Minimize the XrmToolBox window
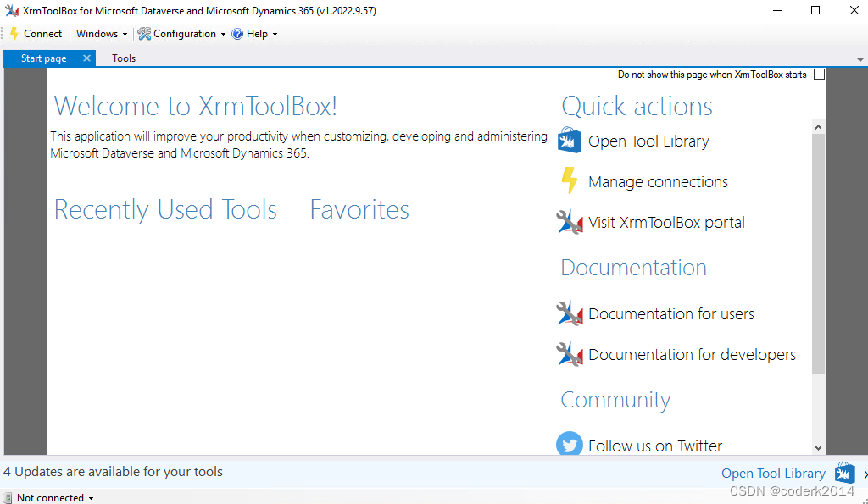Screen dimensions: 868x504 [777, 10]
